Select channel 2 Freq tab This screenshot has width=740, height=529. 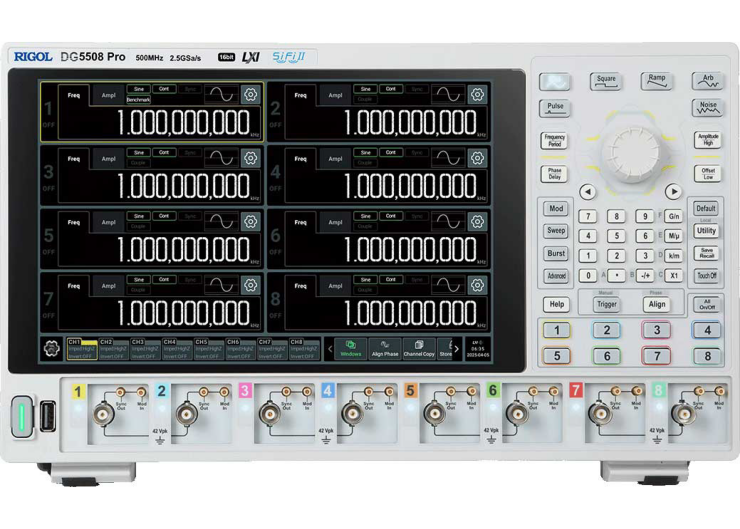(301, 95)
